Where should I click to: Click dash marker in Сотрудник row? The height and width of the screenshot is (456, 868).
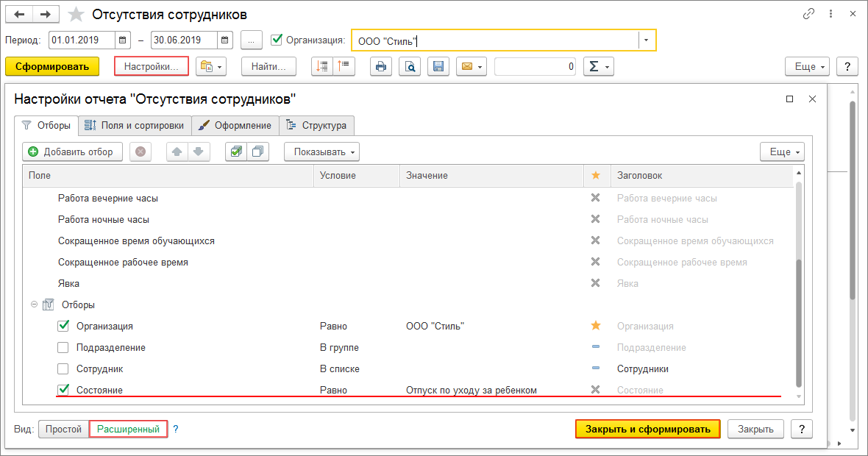[x=596, y=368]
